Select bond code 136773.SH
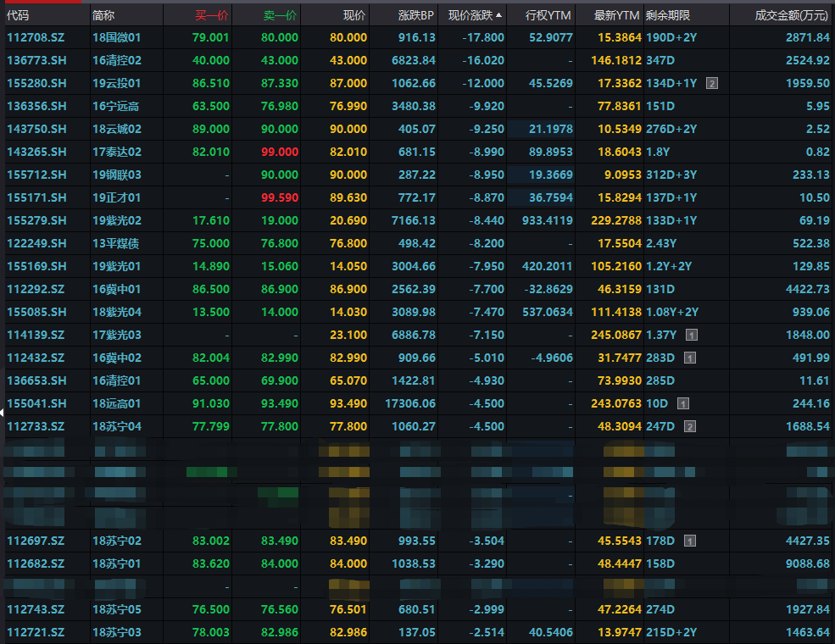Screen dimensions: 835x644 tap(36, 61)
